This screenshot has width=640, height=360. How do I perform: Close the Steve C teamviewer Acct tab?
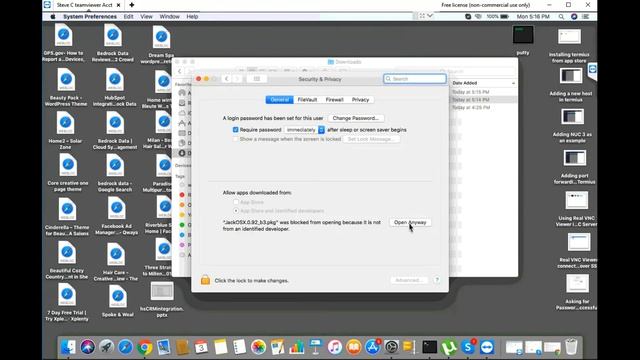pyautogui.click(x=118, y=5)
